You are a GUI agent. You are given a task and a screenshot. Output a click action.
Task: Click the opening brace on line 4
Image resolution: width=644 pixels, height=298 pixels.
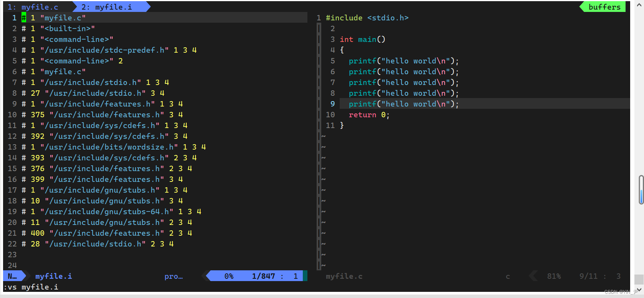click(x=342, y=50)
